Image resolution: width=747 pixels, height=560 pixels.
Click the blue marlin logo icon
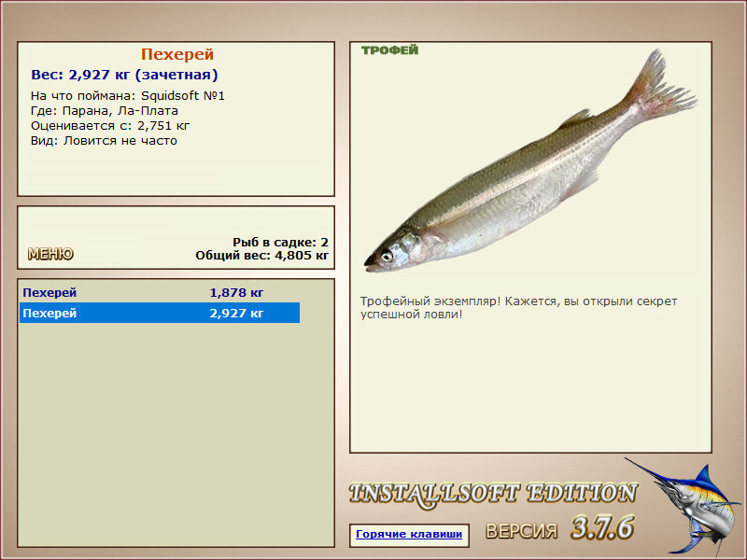click(684, 507)
